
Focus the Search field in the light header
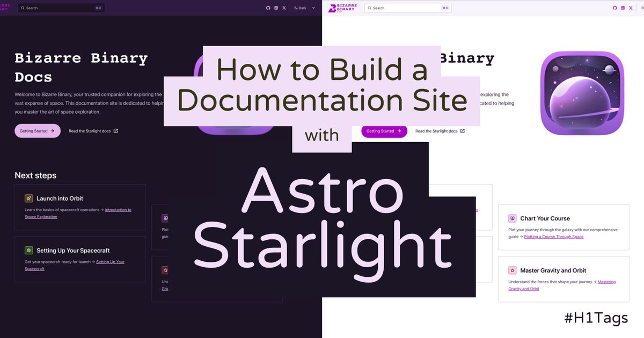point(408,8)
